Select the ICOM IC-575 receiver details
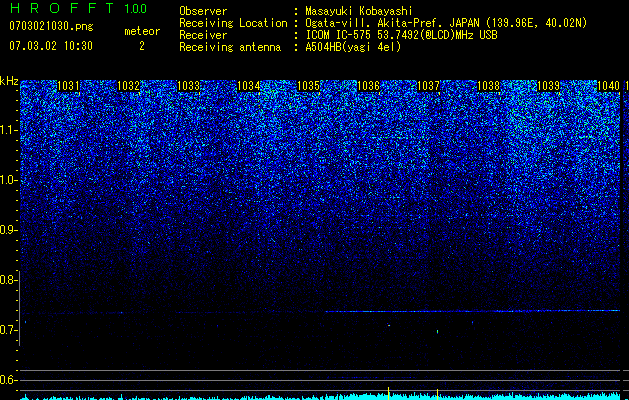This screenshot has height=400, width=629. point(402,35)
